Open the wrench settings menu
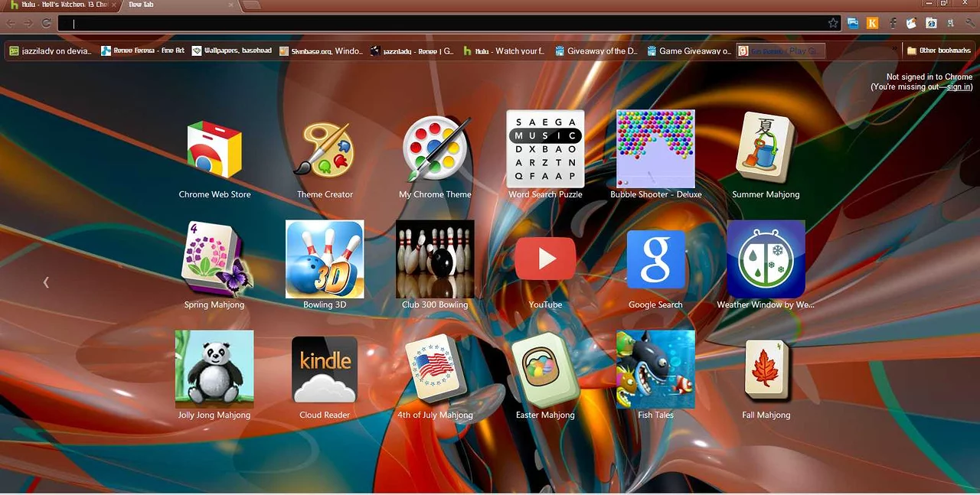This screenshot has width=980, height=495. click(971, 23)
